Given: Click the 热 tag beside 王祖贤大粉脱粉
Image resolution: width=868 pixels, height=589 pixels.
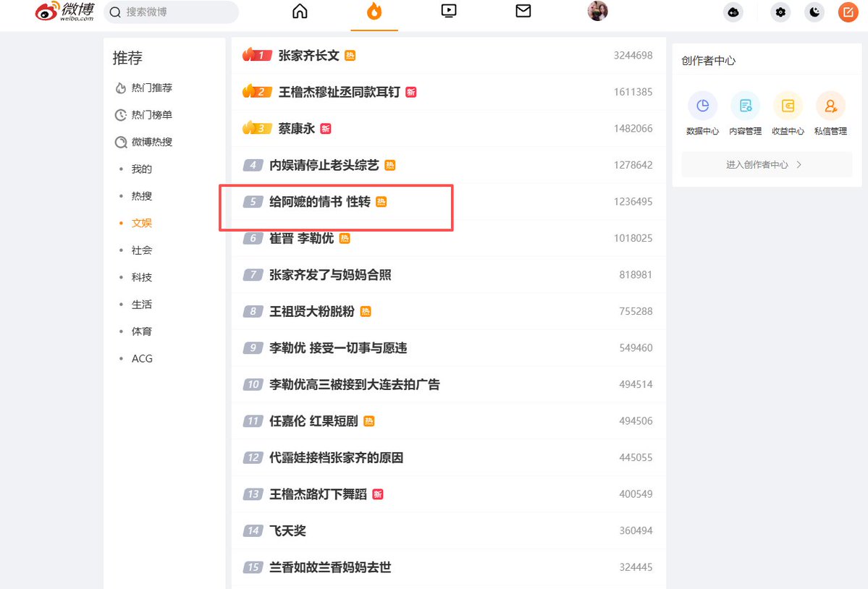Looking at the screenshot, I should tap(366, 311).
